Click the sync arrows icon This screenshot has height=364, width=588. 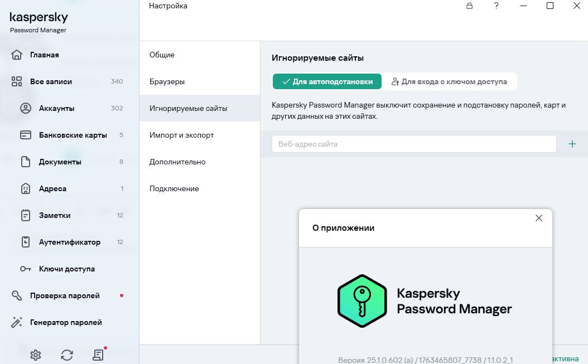(67, 355)
